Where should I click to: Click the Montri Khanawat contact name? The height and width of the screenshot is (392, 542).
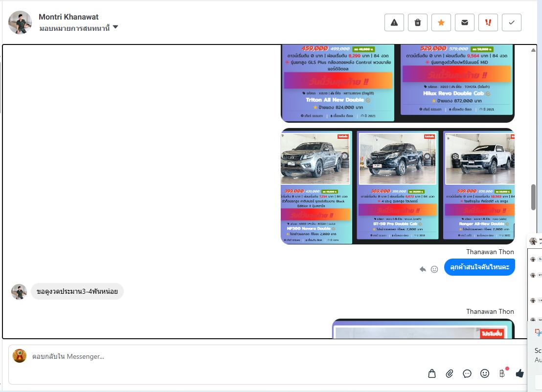point(68,17)
